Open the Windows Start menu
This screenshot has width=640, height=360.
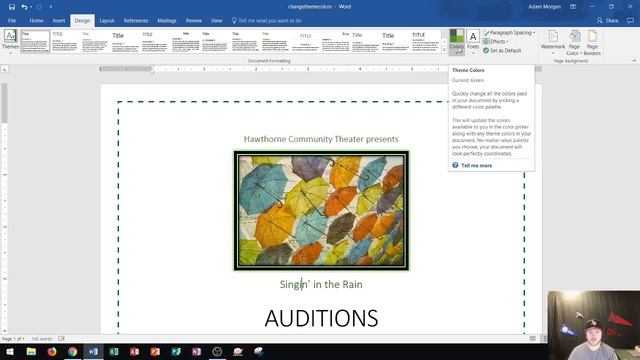pos(10,351)
